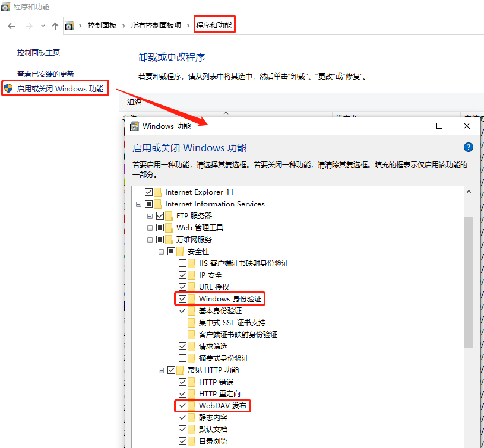This screenshot has height=448, width=484.
Task: Minimize the Windows 功能 dialog
Action: tap(413, 126)
